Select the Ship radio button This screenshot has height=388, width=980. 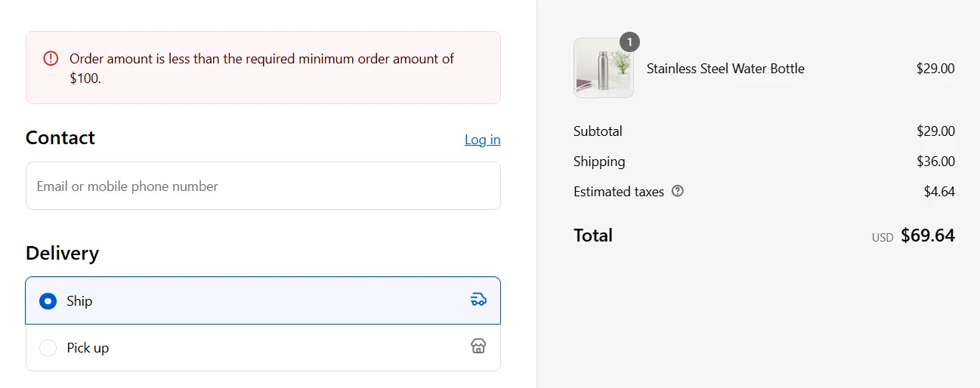[48, 301]
